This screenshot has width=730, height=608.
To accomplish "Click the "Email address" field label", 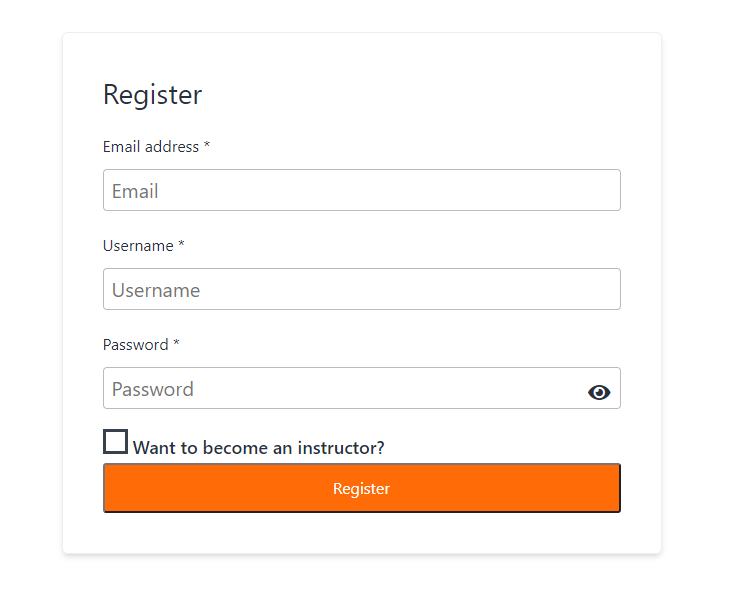I will (x=151, y=147).
